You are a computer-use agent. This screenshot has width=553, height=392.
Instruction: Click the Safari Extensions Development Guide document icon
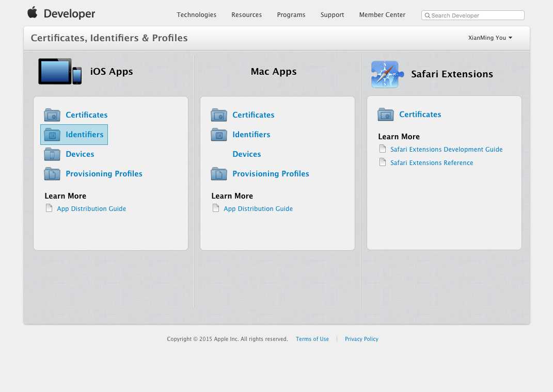[x=383, y=149]
